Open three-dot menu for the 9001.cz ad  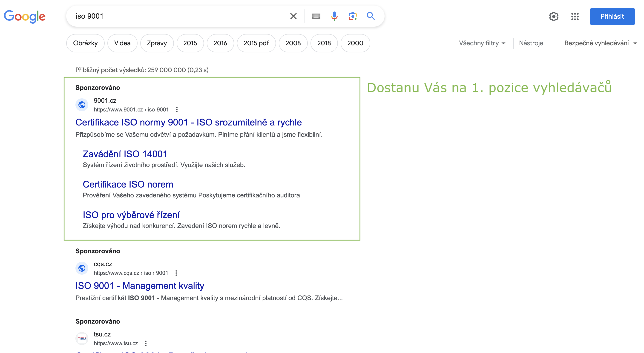click(x=177, y=109)
